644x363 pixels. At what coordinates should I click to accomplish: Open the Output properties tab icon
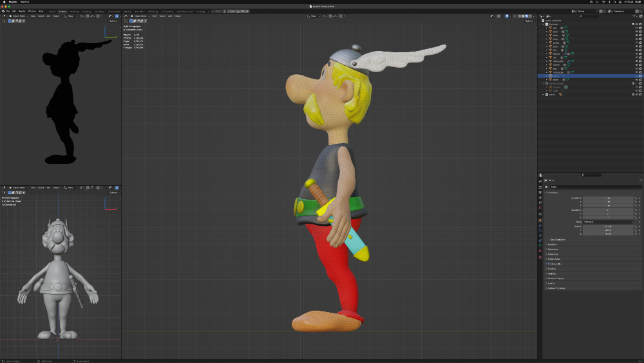coord(540,193)
